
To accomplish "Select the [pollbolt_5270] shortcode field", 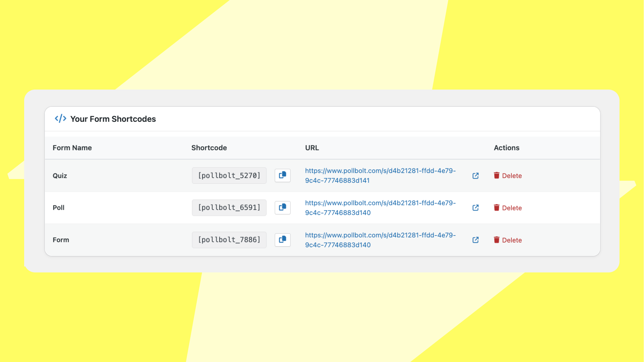I will [x=229, y=175].
